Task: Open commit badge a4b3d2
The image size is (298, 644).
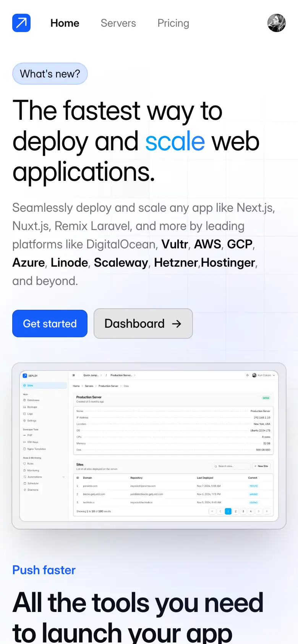Action: (x=254, y=494)
